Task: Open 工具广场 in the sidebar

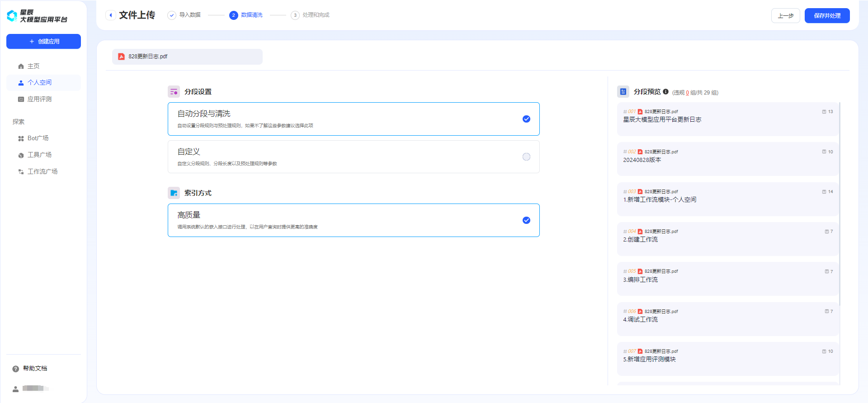Action: coord(43,155)
